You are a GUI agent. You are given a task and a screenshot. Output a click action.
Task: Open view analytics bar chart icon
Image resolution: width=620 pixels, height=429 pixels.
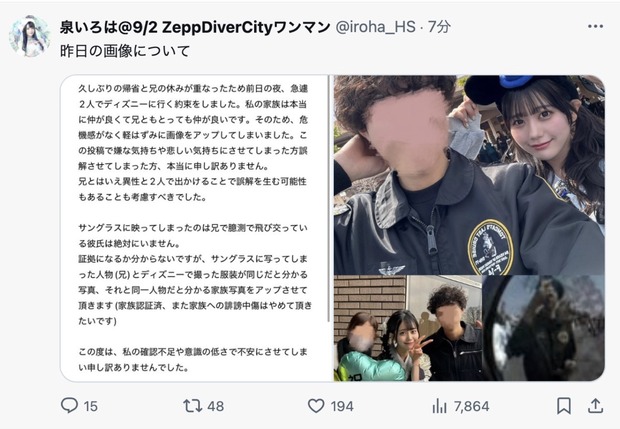click(x=439, y=406)
